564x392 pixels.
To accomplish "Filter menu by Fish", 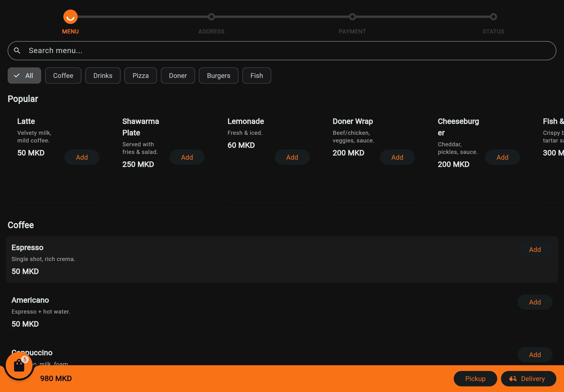I will (x=256, y=76).
